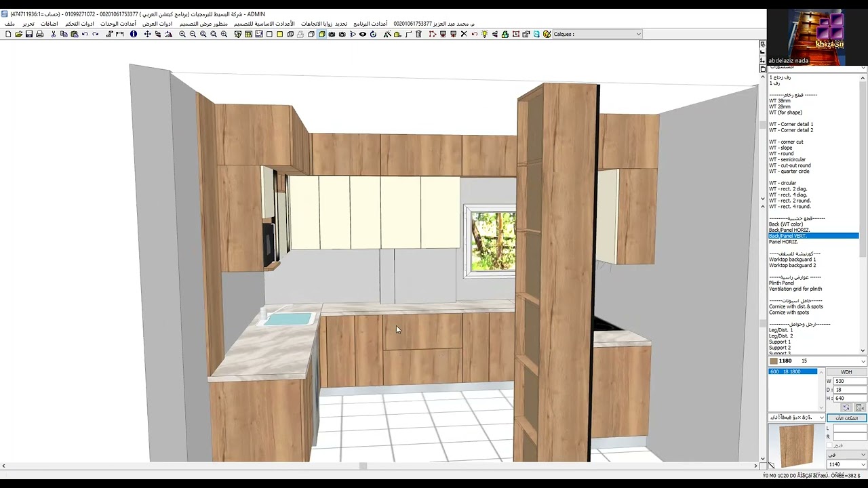Cut selection with the scissors icon
Image resolution: width=868 pixels, height=488 pixels.
tap(54, 34)
